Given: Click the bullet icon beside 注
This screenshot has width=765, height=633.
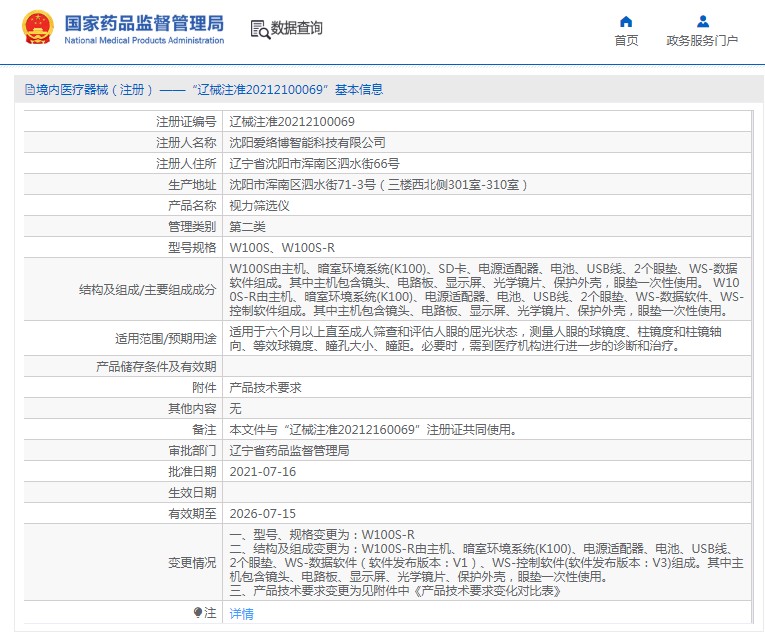Looking at the screenshot, I should (197, 612).
